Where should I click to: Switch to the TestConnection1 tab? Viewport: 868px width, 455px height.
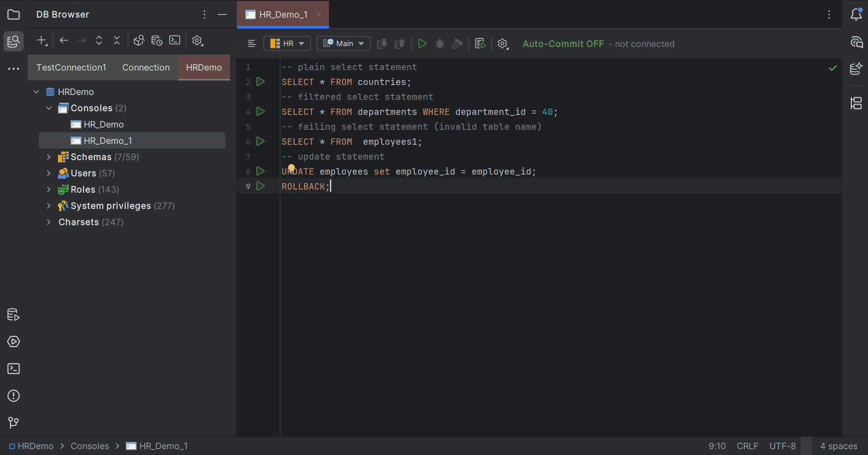pyautogui.click(x=71, y=67)
